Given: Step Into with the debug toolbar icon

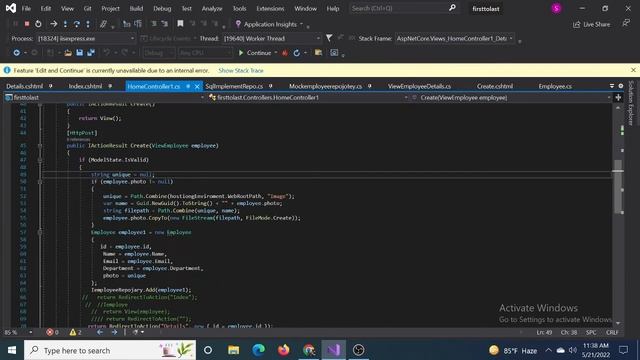Looking at the screenshot, I should tap(65, 24).
